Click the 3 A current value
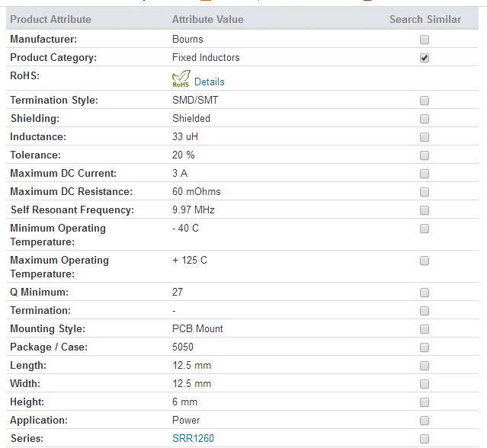The width and height of the screenshot is (487, 448). tap(180, 173)
